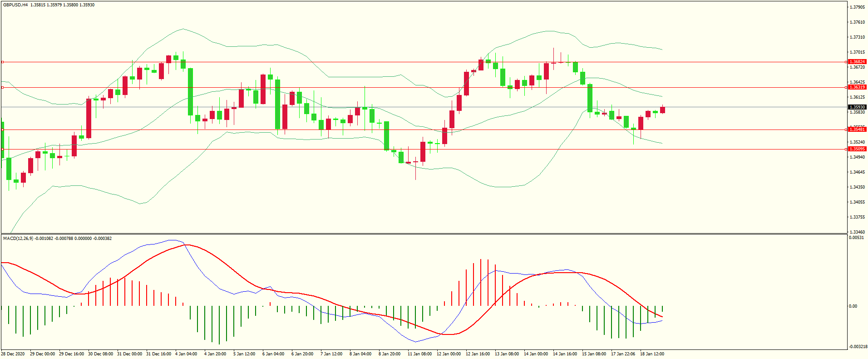Grab left handle of 1.36824 horizontal line
The width and height of the screenshot is (868, 359).
point(2,62)
